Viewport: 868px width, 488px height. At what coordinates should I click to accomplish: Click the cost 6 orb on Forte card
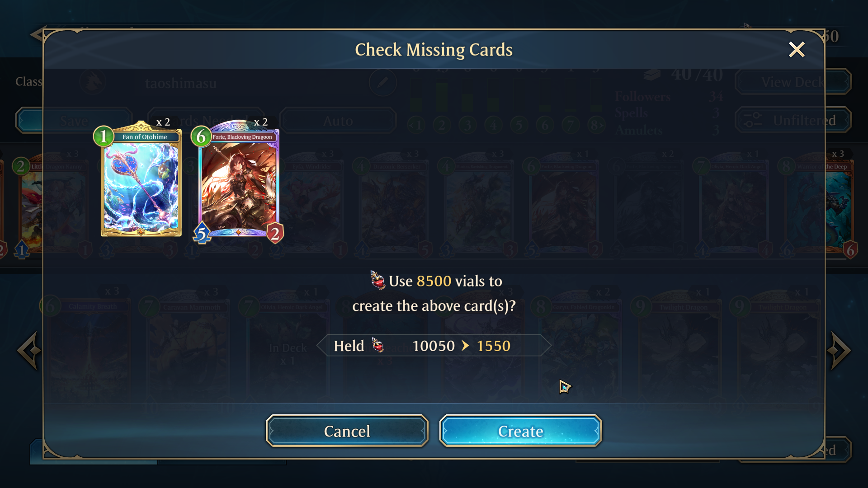201,136
